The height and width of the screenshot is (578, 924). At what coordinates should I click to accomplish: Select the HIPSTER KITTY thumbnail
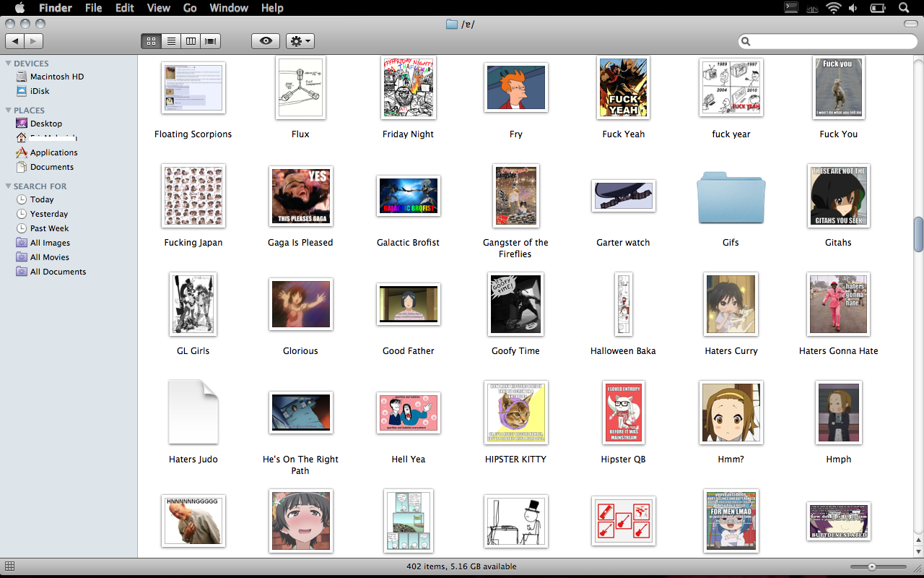click(515, 413)
